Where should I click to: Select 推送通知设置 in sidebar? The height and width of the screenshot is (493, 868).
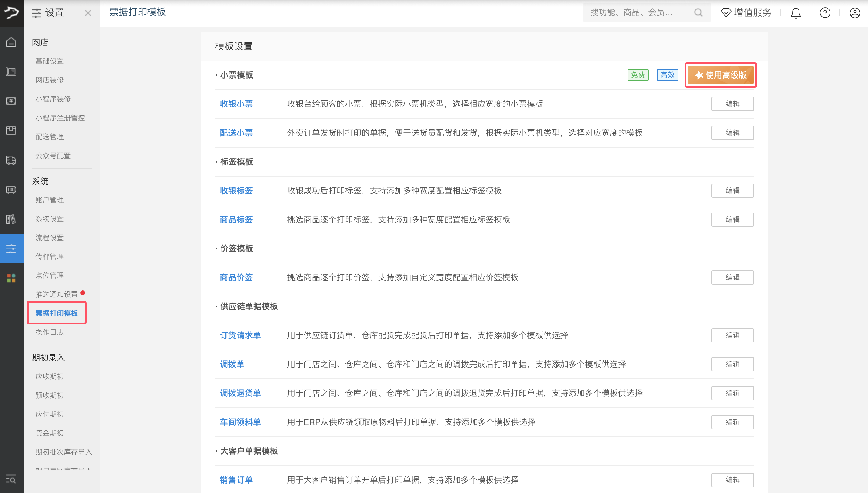(57, 294)
